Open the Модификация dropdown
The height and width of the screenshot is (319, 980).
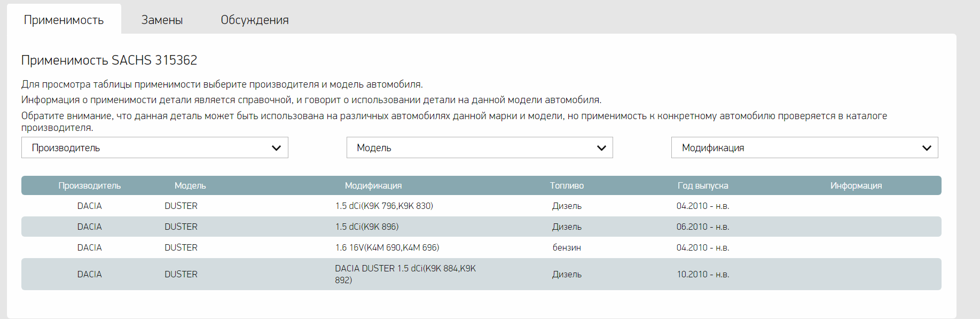point(804,147)
